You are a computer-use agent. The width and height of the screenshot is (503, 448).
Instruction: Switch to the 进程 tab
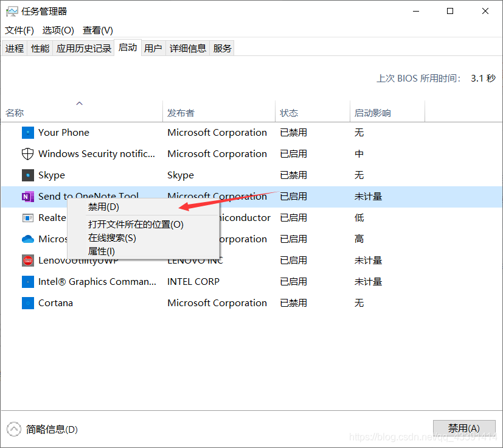(x=15, y=48)
